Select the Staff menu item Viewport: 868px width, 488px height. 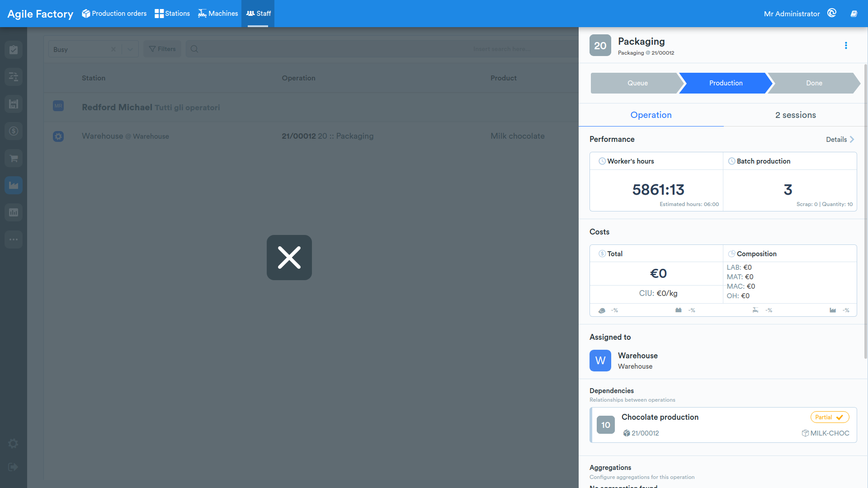pos(258,14)
